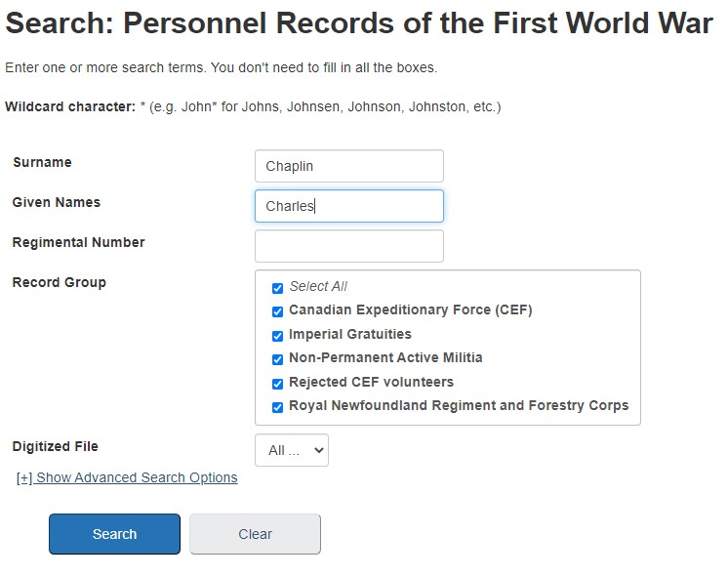Image resolution: width=728 pixels, height=577 pixels.
Task: Toggle the Select All checkbox
Action: click(x=277, y=288)
